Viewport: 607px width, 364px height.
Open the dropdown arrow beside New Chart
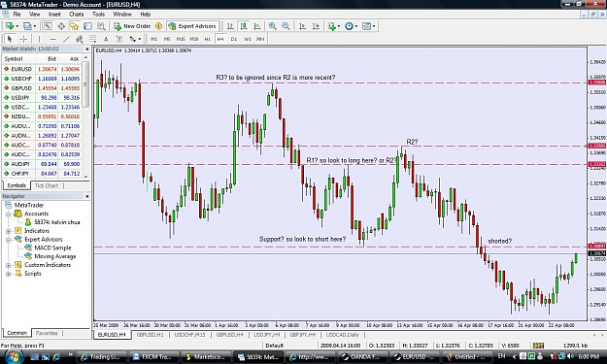pos(17,26)
